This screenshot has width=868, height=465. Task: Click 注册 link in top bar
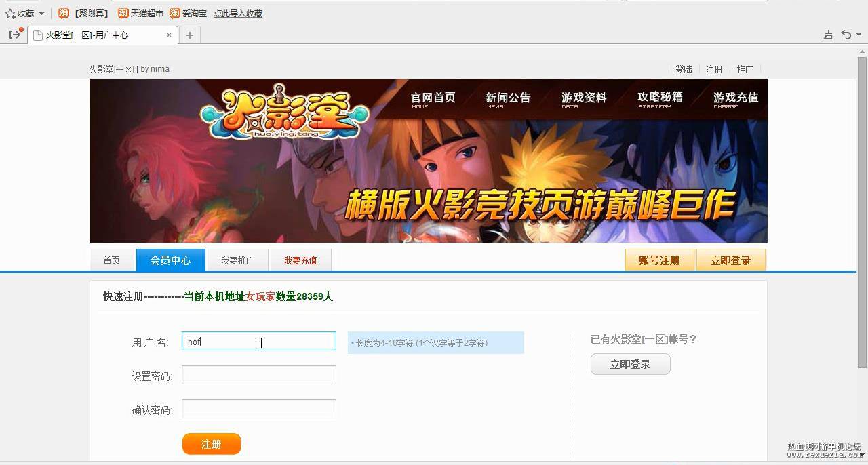pyautogui.click(x=714, y=69)
